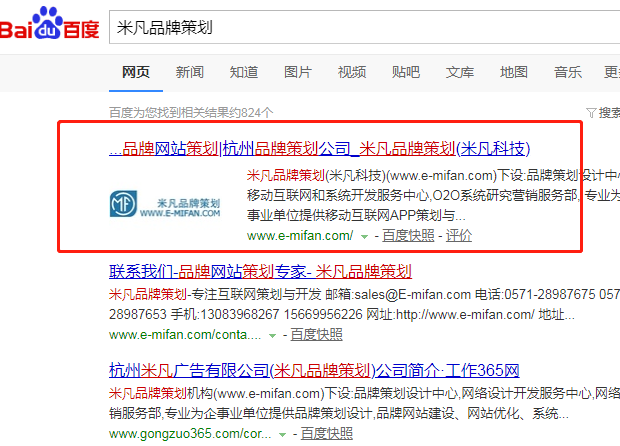Go to the 贴吧 tab
This screenshot has width=620, height=446.
406,72
